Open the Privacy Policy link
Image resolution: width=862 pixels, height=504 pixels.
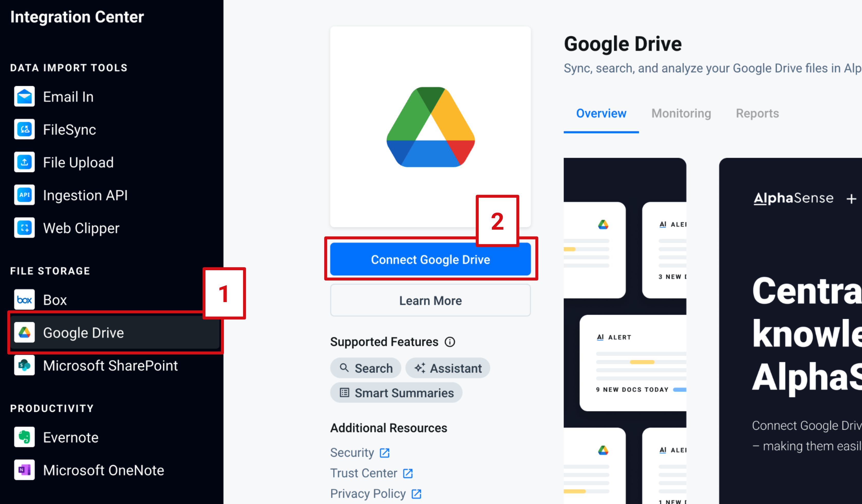click(376, 494)
